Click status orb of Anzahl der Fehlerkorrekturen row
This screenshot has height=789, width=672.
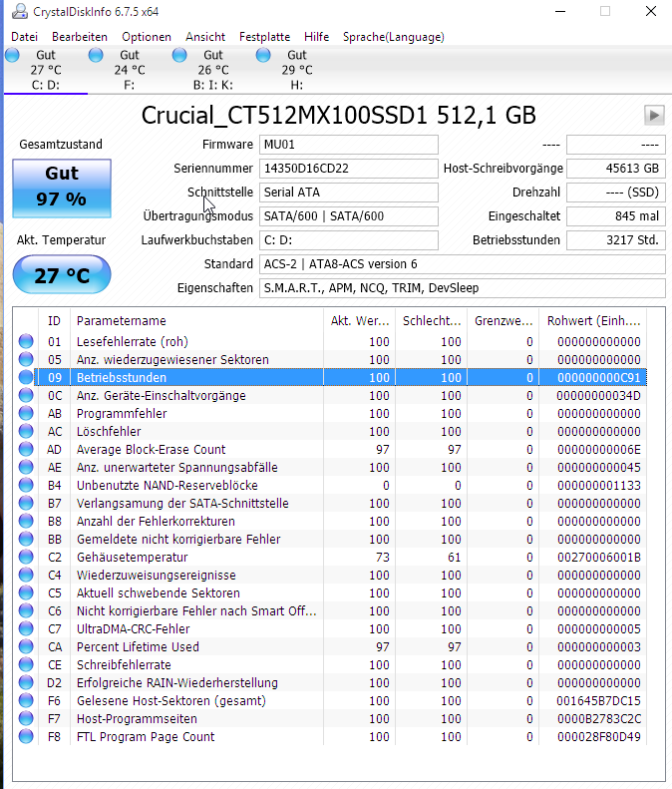26,522
